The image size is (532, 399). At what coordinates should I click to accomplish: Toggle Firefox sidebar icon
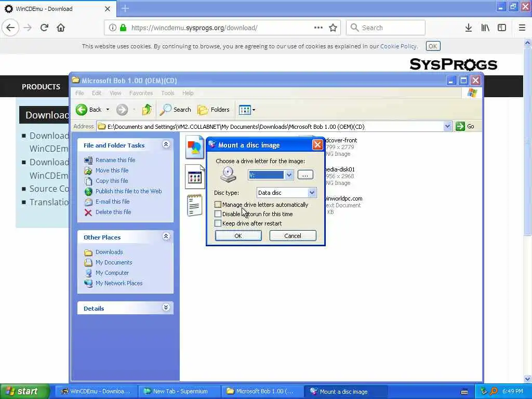click(x=502, y=28)
